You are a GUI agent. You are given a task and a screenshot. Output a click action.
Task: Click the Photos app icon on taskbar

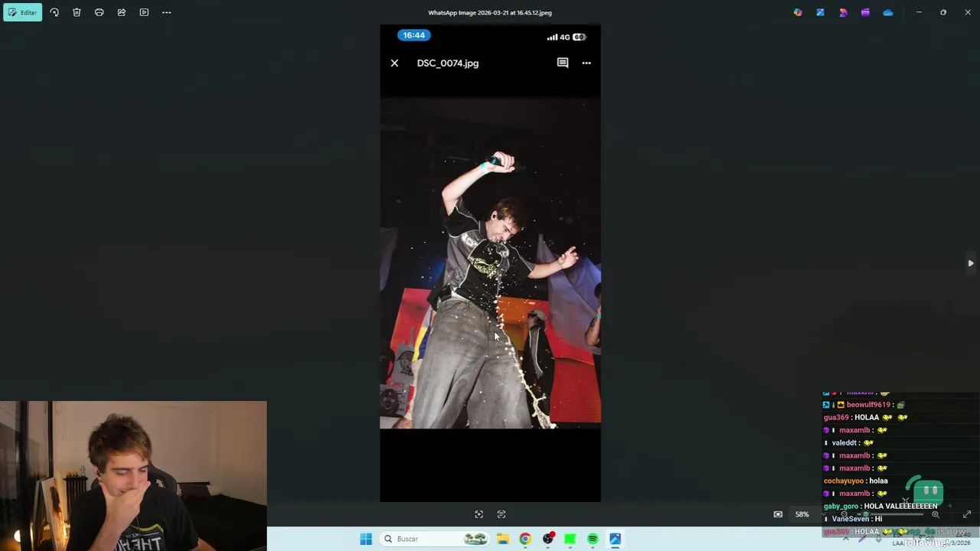pos(615,539)
